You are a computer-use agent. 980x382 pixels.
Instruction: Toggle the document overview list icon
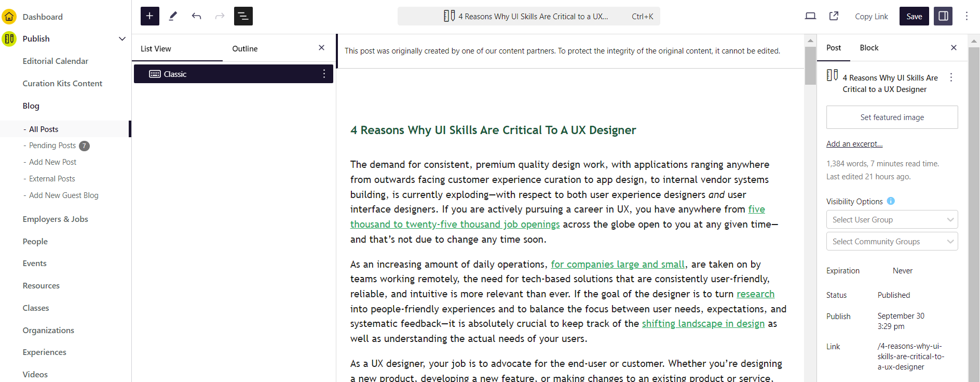coord(243,16)
